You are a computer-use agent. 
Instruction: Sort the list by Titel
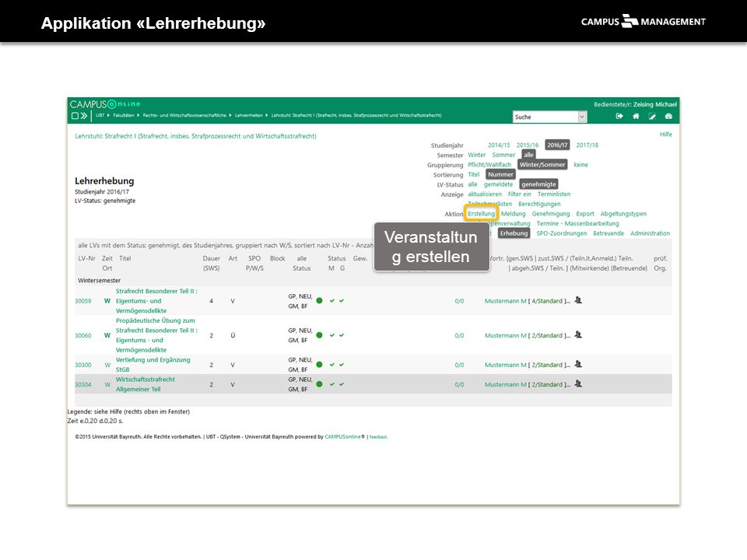[474, 175]
